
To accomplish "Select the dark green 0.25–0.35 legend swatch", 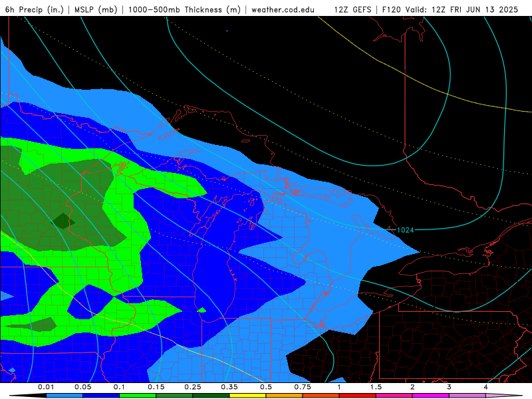I will (211, 396).
